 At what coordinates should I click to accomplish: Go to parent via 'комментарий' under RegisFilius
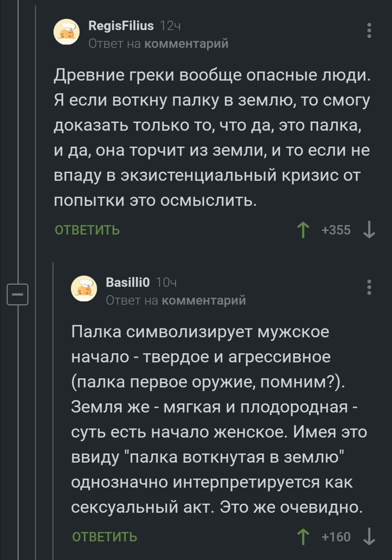tap(187, 44)
